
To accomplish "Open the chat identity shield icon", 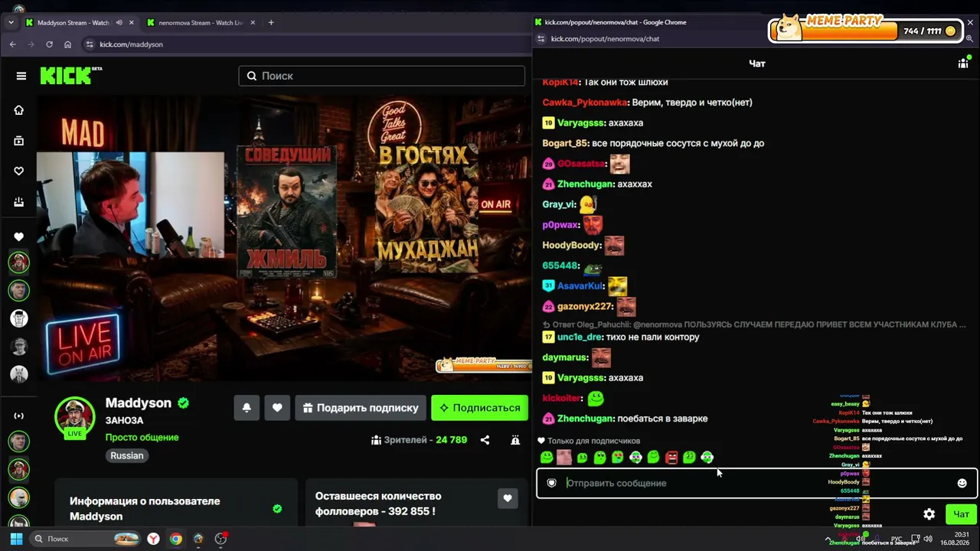I will tap(551, 483).
